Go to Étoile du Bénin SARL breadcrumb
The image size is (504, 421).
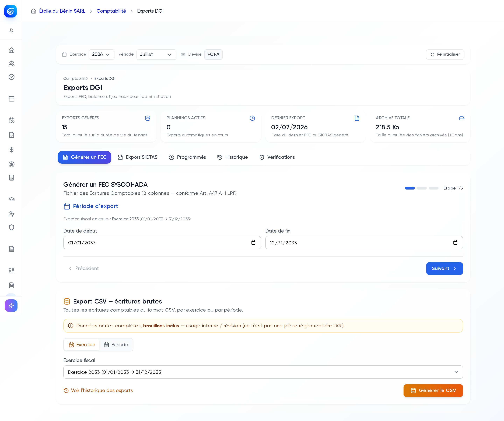click(x=62, y=11)
